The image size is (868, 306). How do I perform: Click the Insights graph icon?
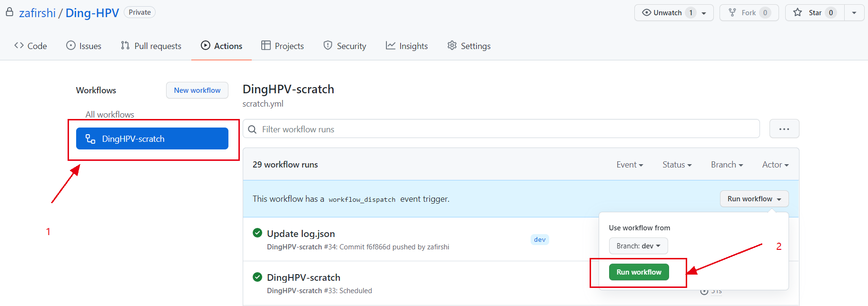point(391,45)
